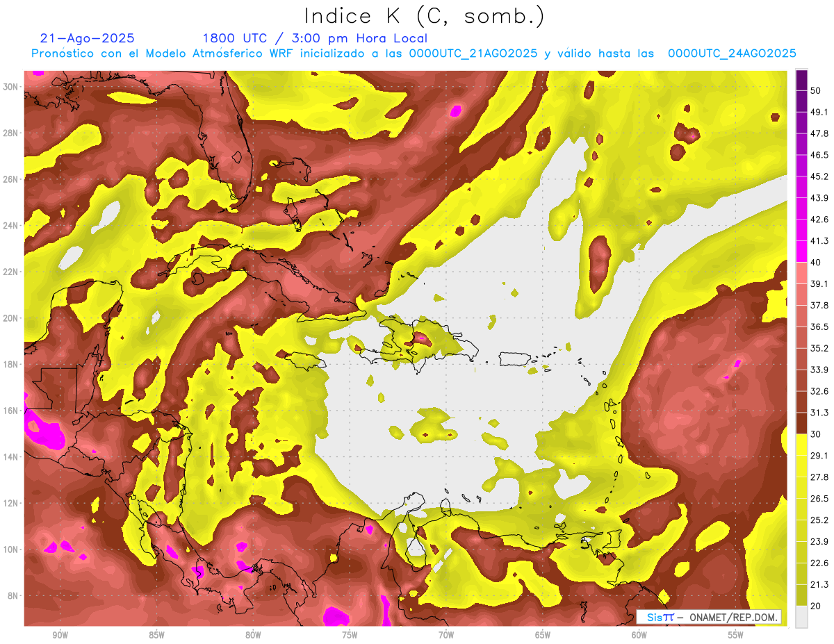Click the 80W longitude label

point(253,635)
